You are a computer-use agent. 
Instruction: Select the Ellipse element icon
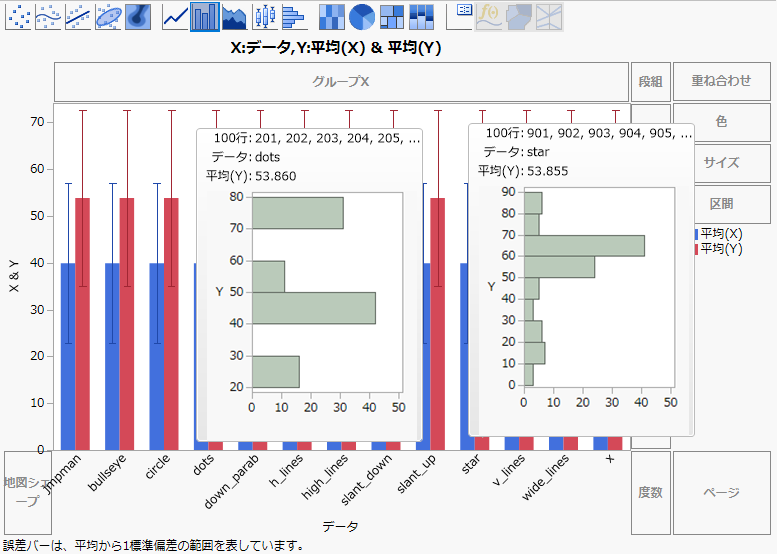pyautogui.click(x=108, y=16)
